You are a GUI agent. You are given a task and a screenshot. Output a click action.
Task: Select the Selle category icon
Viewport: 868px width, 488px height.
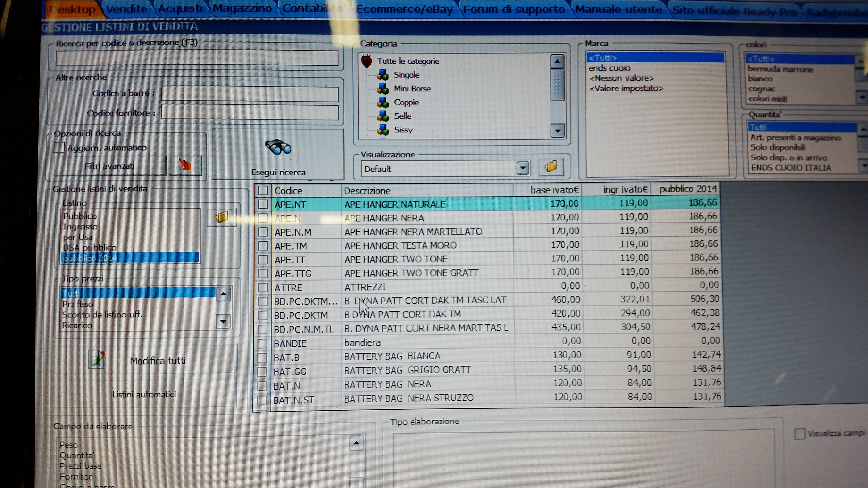click(383, 116)
